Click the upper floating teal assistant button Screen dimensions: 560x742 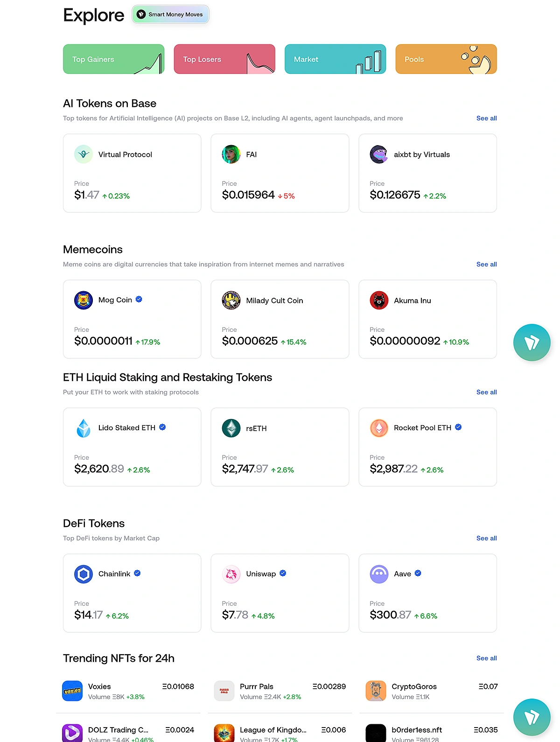[532, 343]
